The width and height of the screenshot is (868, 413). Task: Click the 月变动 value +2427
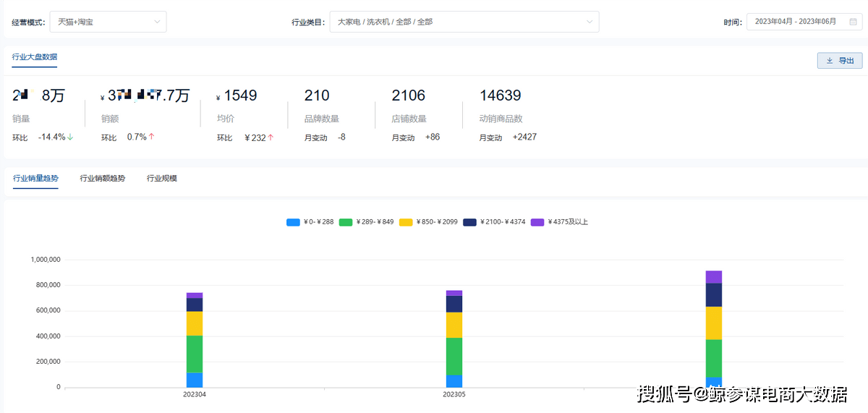(524, 137)
